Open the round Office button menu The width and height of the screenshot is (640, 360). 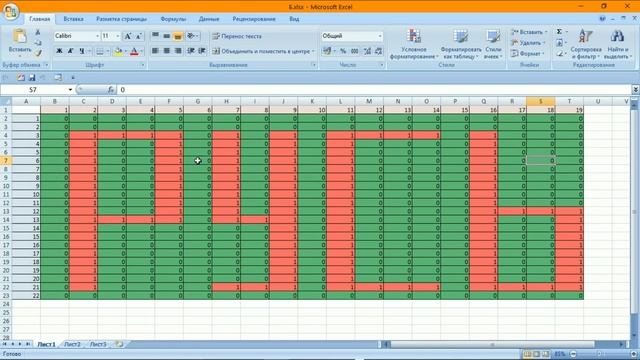click(x=10, y=11)
